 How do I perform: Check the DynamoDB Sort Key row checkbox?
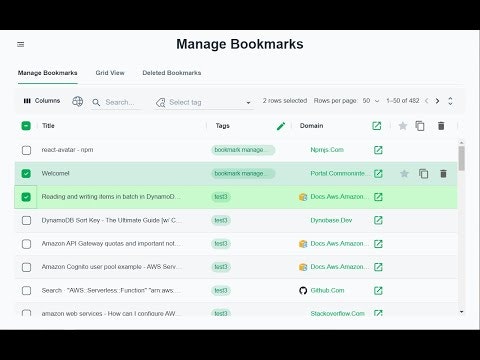coord(26,220)
